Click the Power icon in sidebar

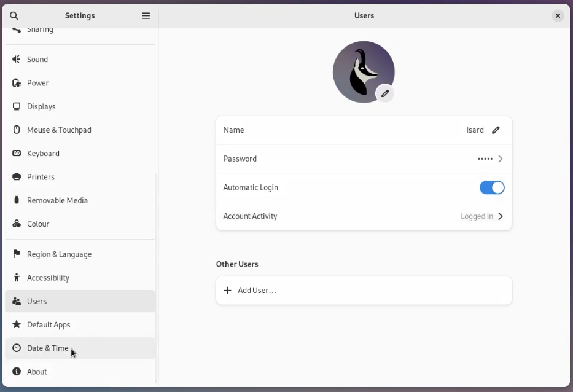(17, 83)
